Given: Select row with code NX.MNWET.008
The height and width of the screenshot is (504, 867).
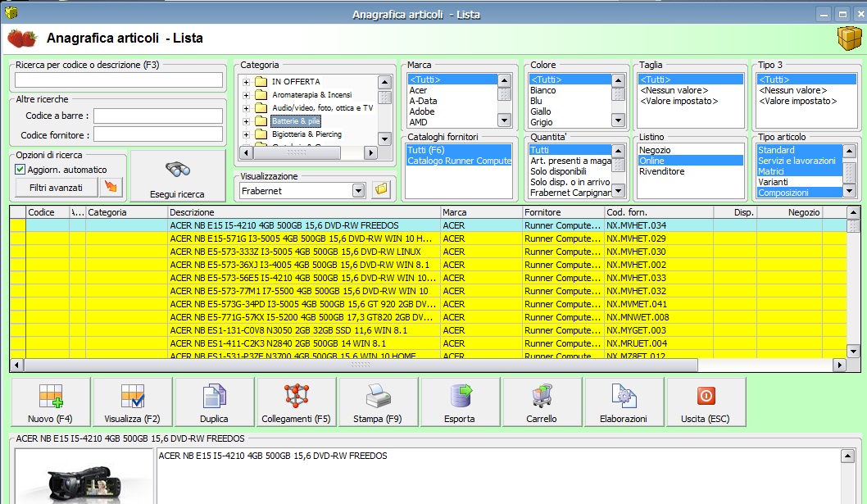Looking at the screenshot, I should tap(429, 317).
